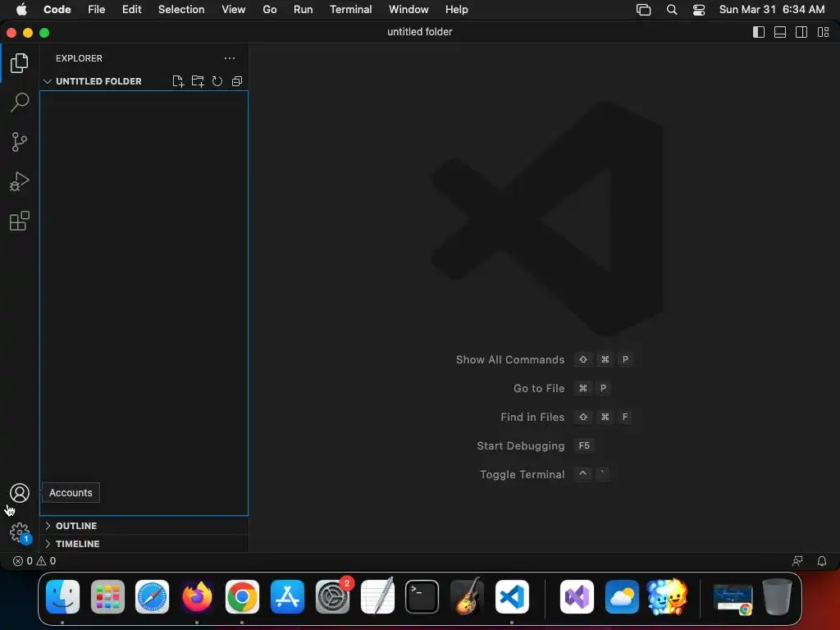Collapse all folders in Explorer
The image size is (840, 630).
tap(237, 81)
